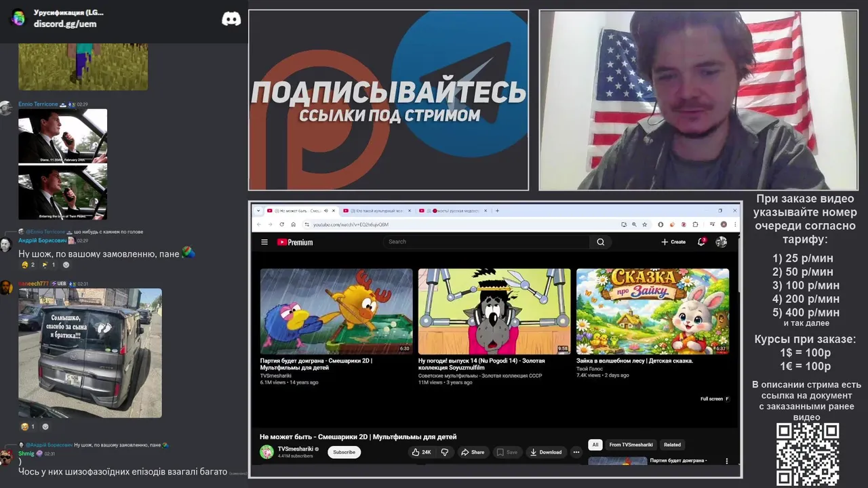Open the Ну погоди wolf thumbnail

494,311
